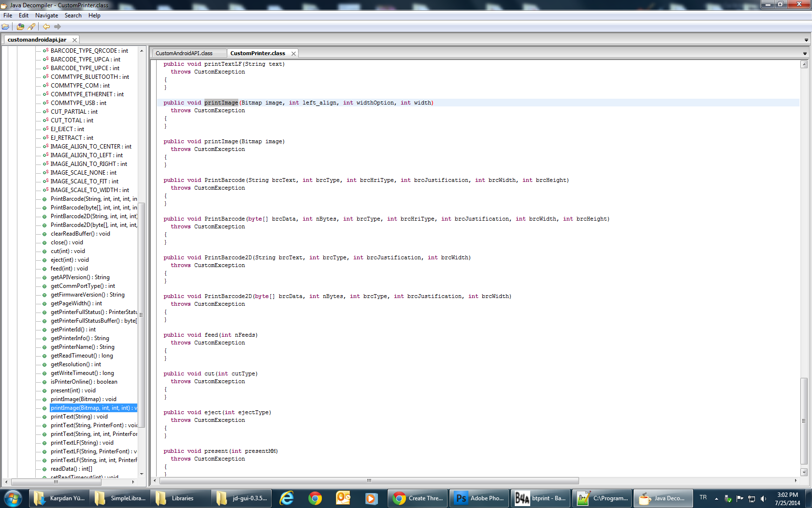
Task: Open the Navigate menu
Action: tap(46, 15)
